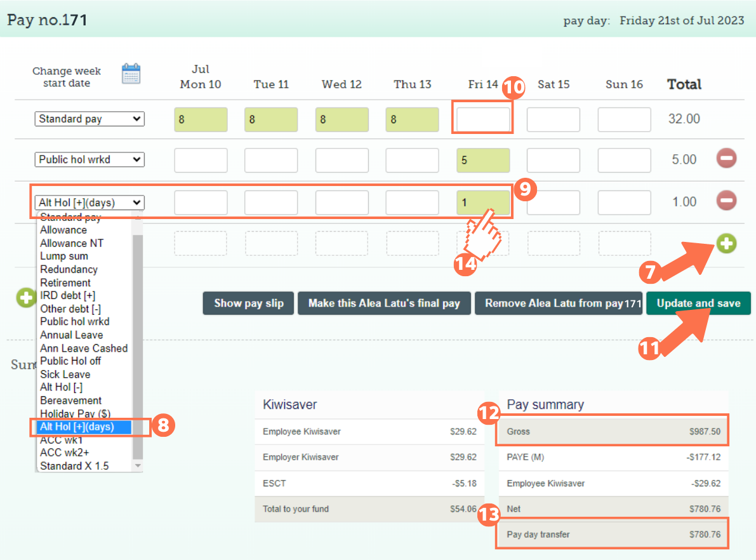
Task: Open the calendar to change week start date
Action: click(x=131, y=75)
